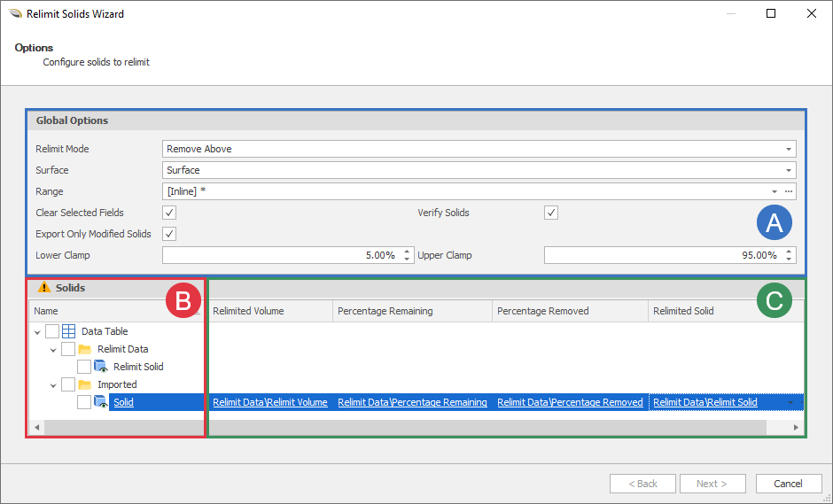The width and height of the screenshot is (833, 504).
Task: Uncheck the Verify Solids checkbox
Action: (551, 213)
